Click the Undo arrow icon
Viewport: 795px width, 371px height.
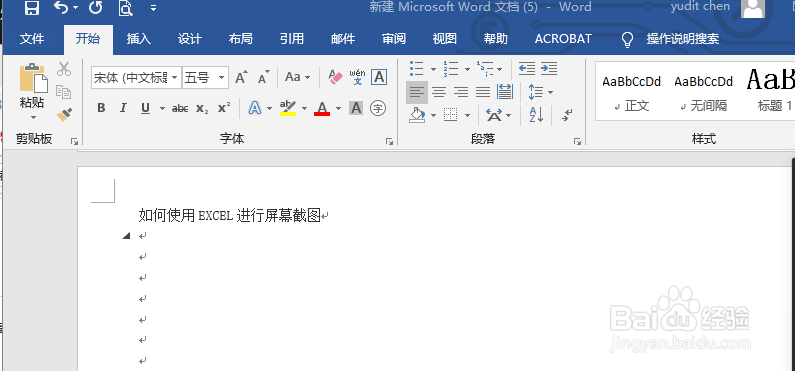61,8
